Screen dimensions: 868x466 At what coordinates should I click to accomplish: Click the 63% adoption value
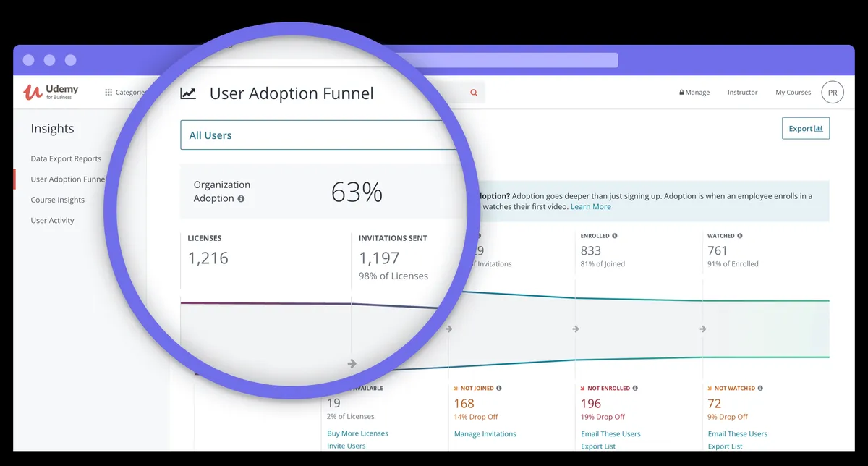[357, 192]
